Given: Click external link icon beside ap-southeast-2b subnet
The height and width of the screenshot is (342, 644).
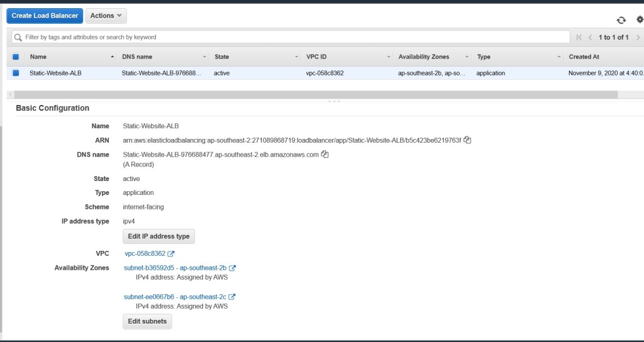Looking at the screenshot, I should click(x=232, y=268).
